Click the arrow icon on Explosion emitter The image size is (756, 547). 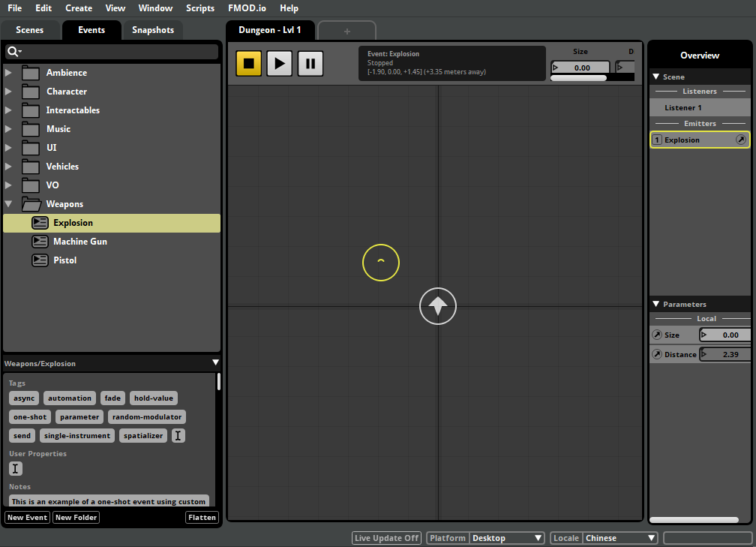coord(740,140)
